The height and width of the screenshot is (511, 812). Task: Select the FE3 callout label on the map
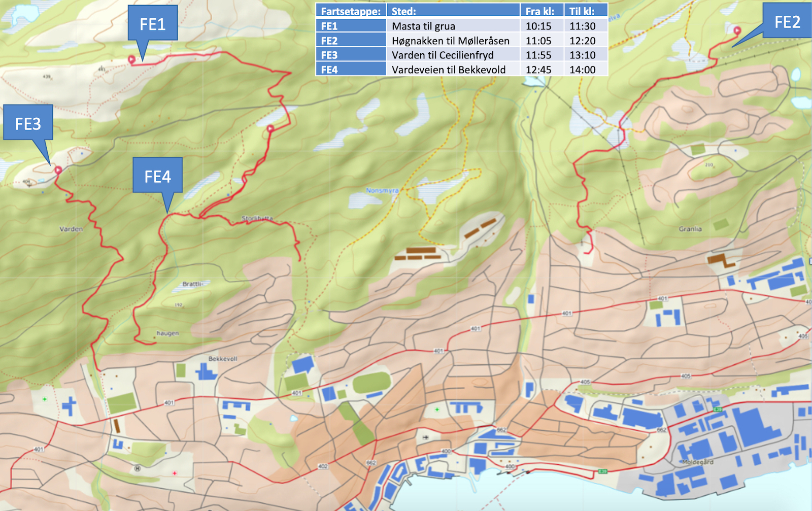pyautogui.click(x=28, y=123)
